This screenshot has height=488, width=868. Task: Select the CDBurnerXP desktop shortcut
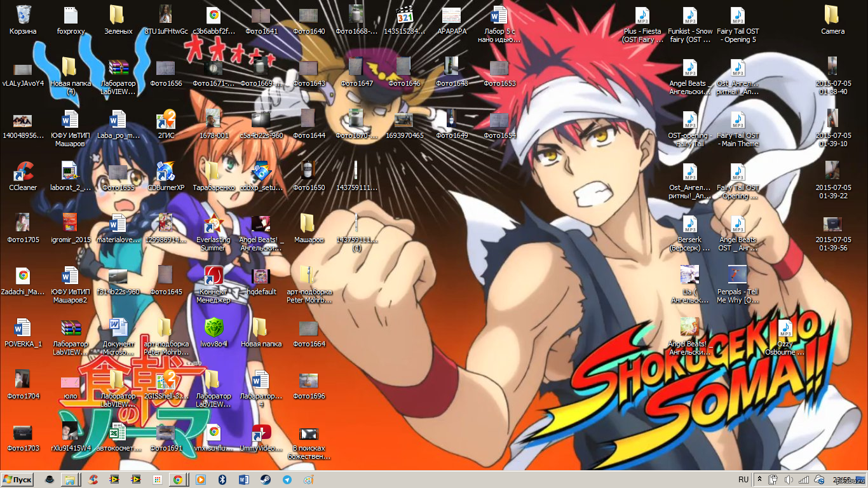coord(166,172)
